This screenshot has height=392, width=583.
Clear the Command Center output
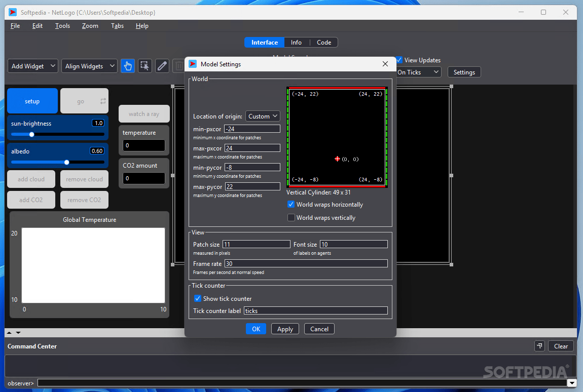point(561,346)
